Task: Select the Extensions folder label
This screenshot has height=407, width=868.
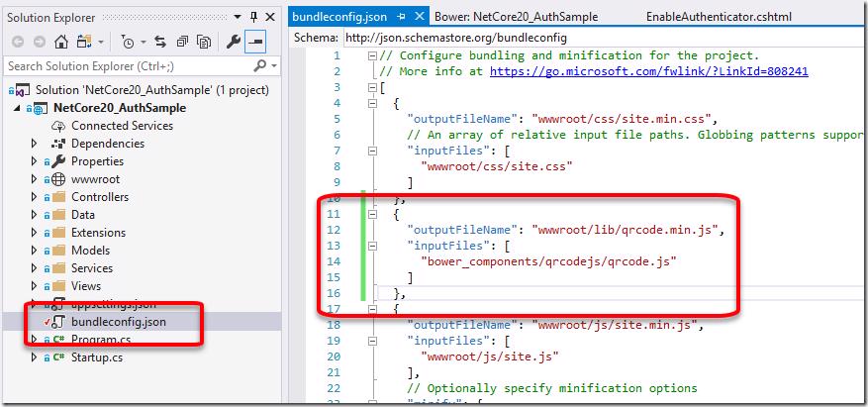Action: pyautogui.click(x=99, y=232)
